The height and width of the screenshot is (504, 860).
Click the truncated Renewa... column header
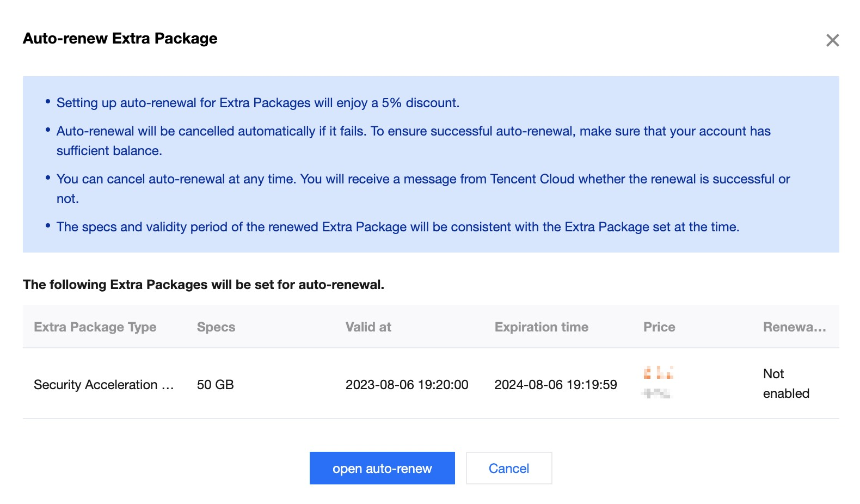(794, 327)
